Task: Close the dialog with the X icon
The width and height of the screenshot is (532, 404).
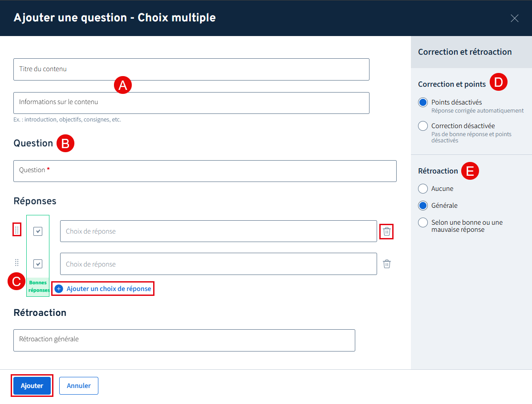Action: click(x=515, y=18)
